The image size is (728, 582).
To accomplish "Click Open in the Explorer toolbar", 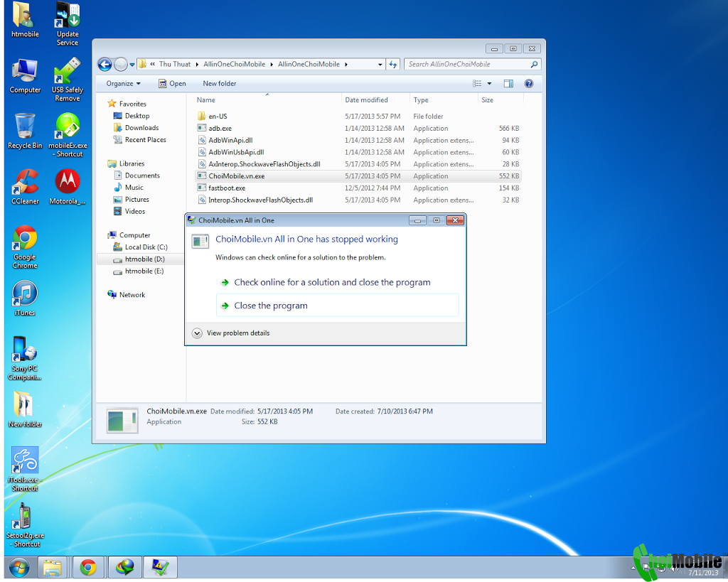I will point(172,84).
